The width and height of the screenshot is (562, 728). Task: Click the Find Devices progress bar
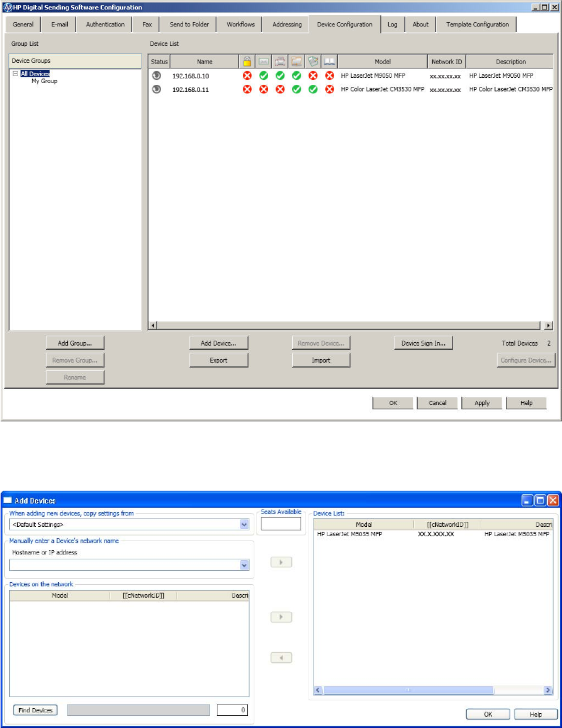[138, 710]
